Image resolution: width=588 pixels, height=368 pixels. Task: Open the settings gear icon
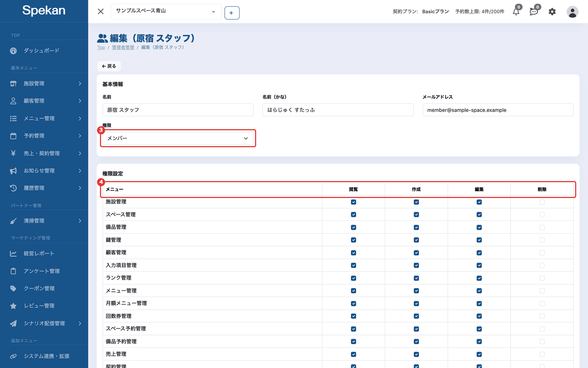[x=552, y=12]
